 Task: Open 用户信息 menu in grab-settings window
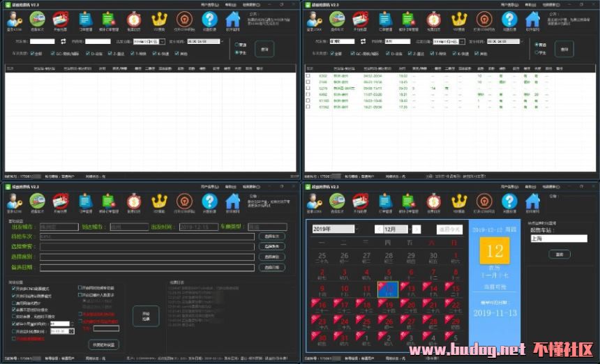210,187
